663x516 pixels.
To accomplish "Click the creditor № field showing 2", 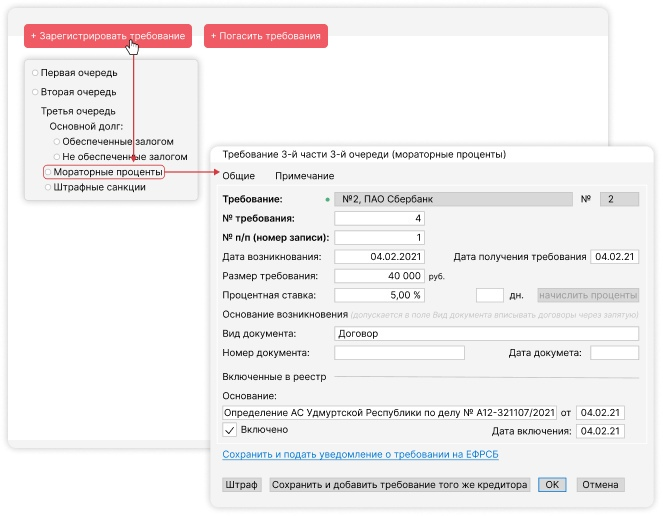I will [x=619, y=199].
